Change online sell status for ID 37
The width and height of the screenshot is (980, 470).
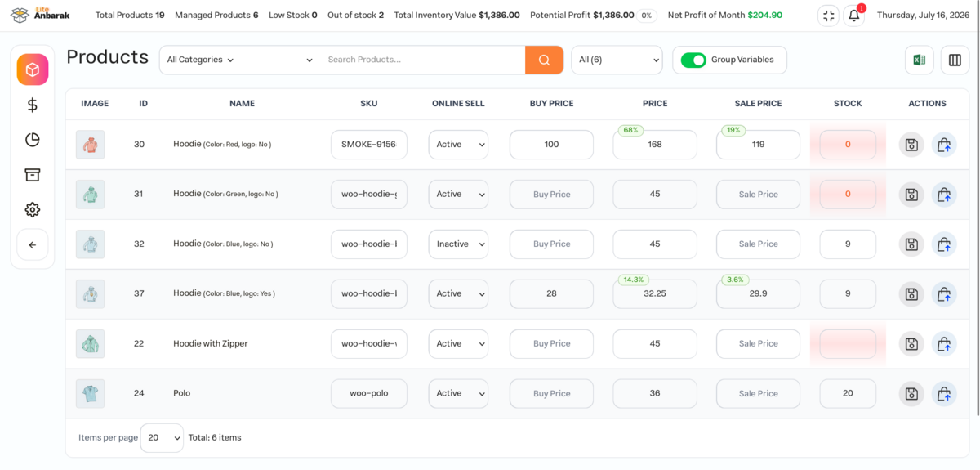(x=458, y=294)
